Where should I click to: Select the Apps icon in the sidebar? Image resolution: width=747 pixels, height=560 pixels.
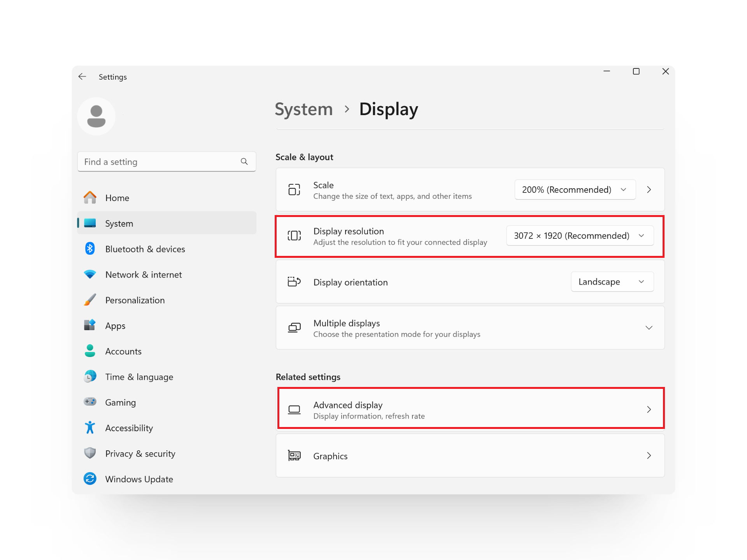pyautogui.click(x=90, y=325)
